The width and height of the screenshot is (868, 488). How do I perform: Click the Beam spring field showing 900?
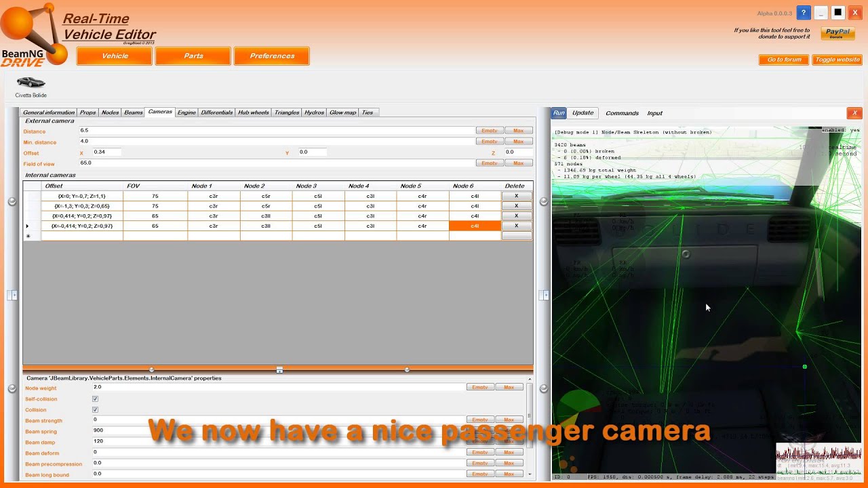point(279,430)
